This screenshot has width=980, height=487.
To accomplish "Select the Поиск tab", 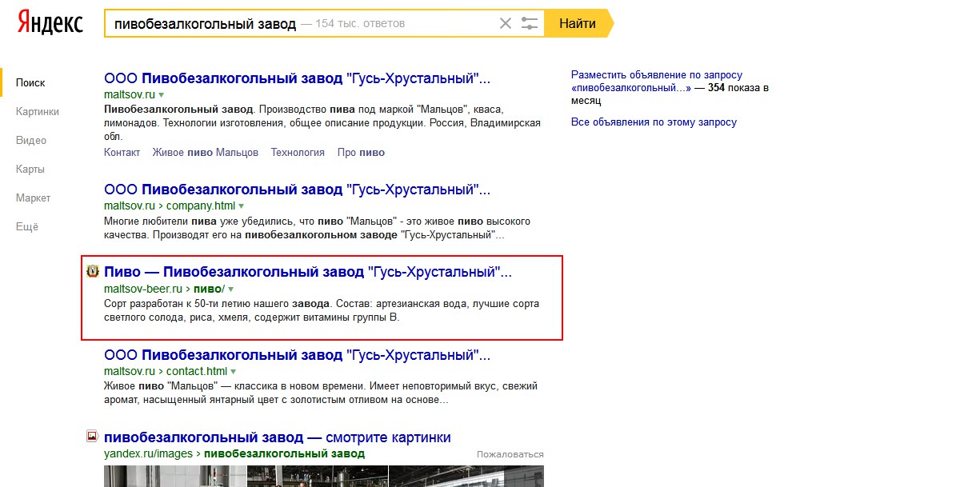I will [30, 82].
